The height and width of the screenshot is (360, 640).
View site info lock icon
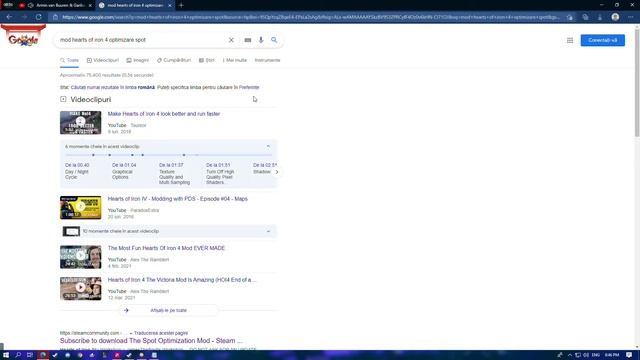click(56, 17)
